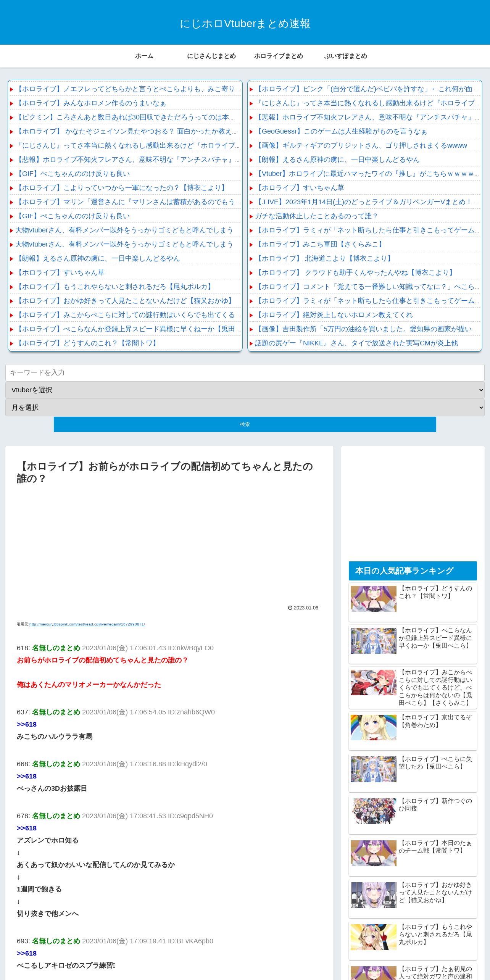Screen dimensions: 490x980
Task: Click the 新作つぐのひ同接 thumbnail
Action: point(374,811)
